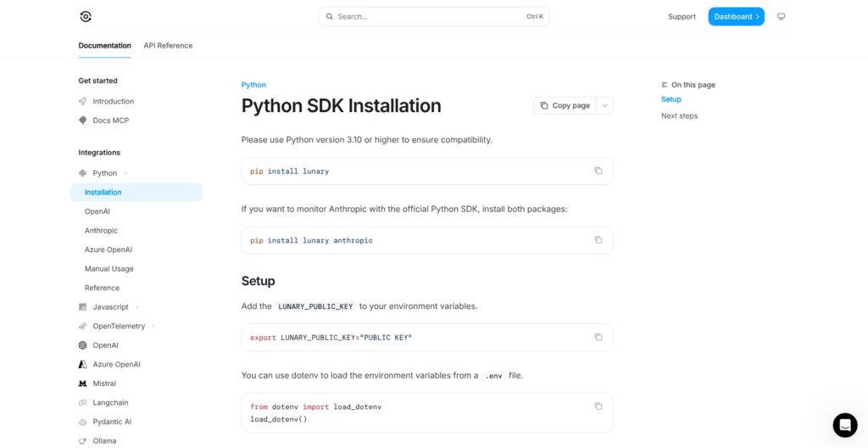Click the Ollama icon

coord(83,441)
